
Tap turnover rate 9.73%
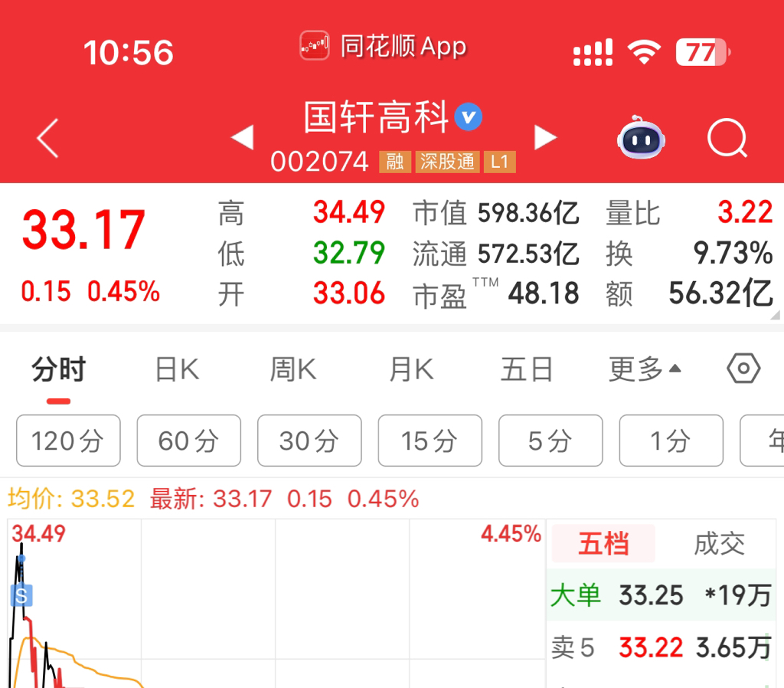(x=733, y=253)
